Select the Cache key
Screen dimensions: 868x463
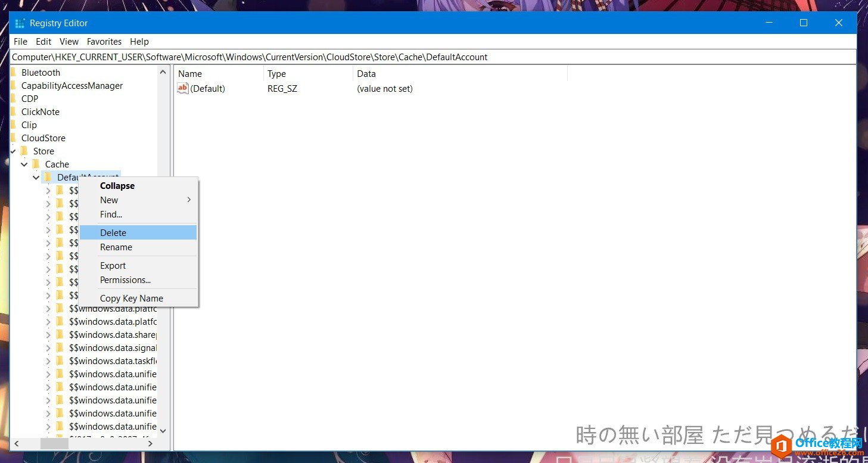point(57,164)
